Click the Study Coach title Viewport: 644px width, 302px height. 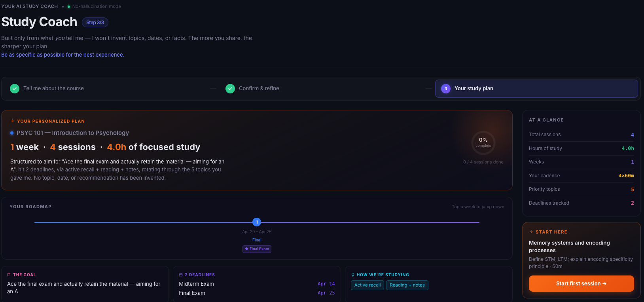(x=39, y=22)
